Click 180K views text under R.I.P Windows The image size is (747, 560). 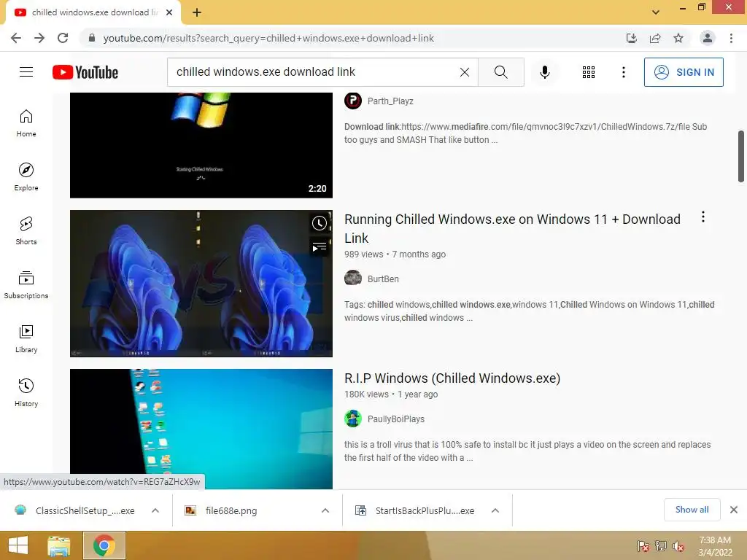click(x=366, y=394)
